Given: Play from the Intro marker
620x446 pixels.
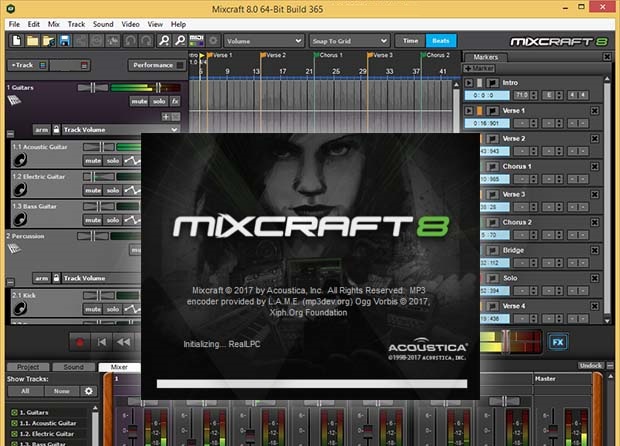Looking at the screenshot, I should [x=469, y=83].
